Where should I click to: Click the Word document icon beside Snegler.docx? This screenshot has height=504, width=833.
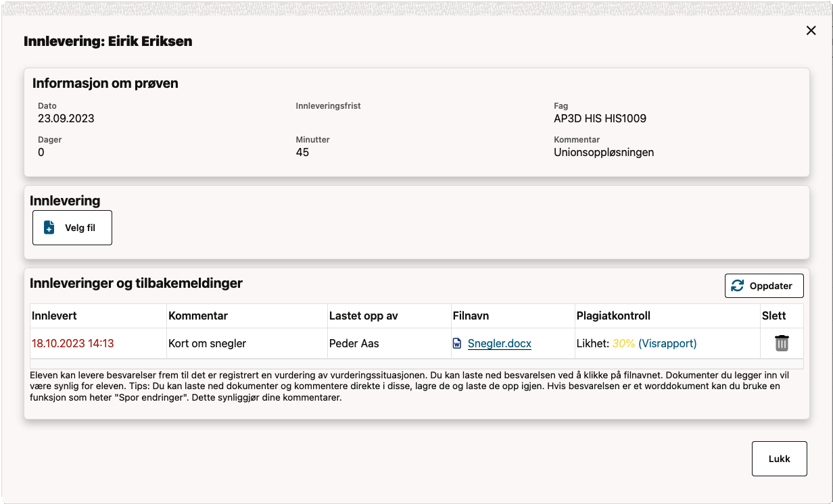(458, 343)
